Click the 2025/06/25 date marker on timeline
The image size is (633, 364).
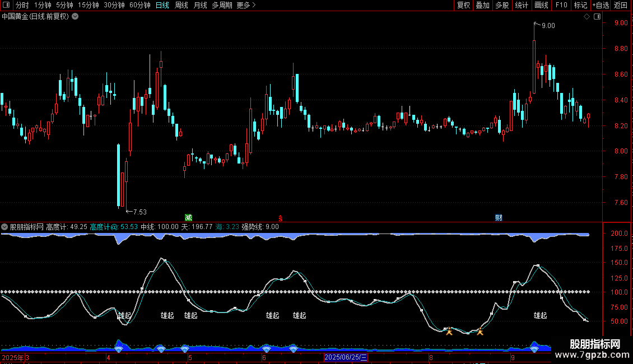(346, 357)
